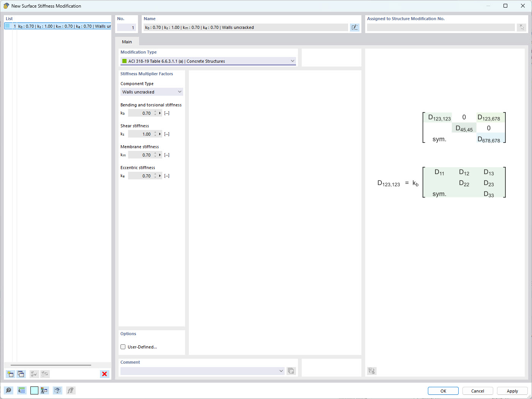Open the ks value arrow menu
Screen dimensions: 532x399
(x=160, y=134)
